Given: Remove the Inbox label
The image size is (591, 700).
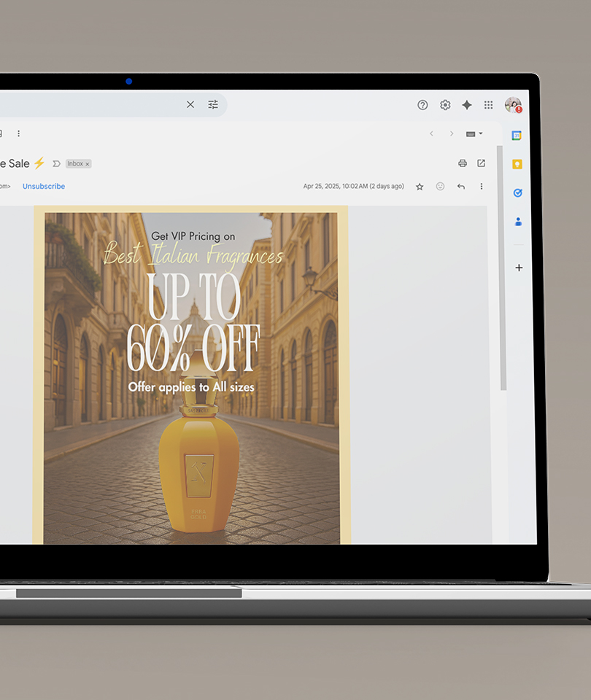Looking at the screenshot, I should tap(88, 164).
